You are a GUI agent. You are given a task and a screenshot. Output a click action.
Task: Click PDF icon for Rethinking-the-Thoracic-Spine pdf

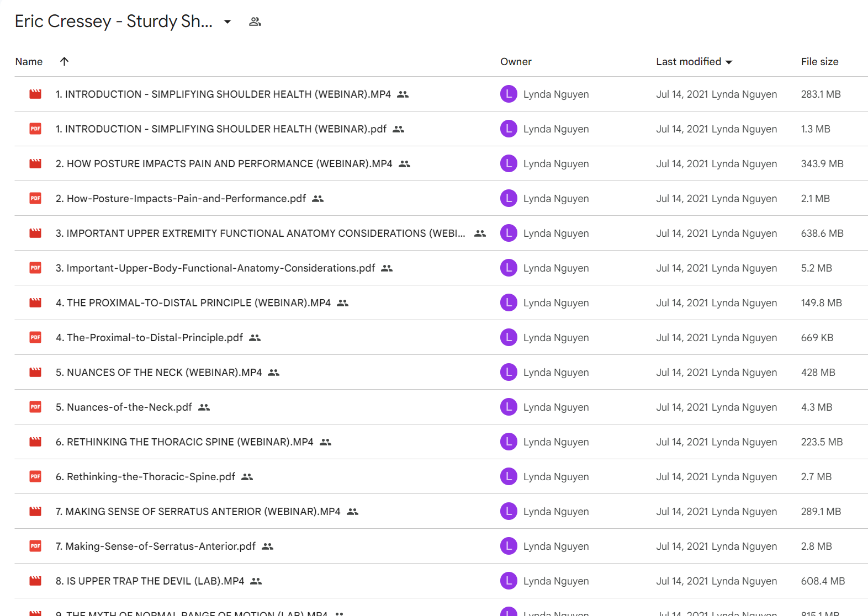[x=35, y=477]
